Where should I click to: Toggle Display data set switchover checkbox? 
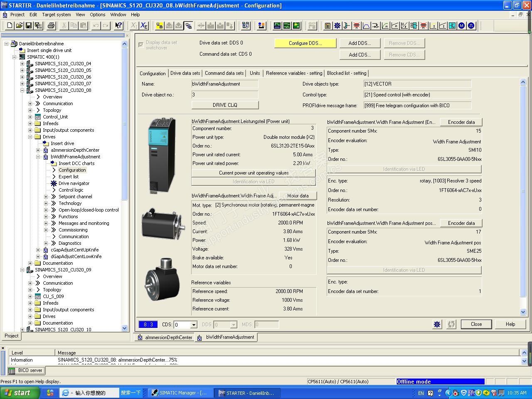coord(141,45)
